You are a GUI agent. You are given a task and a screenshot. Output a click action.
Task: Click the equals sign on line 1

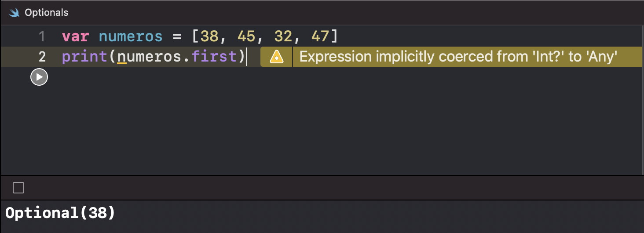177,36
